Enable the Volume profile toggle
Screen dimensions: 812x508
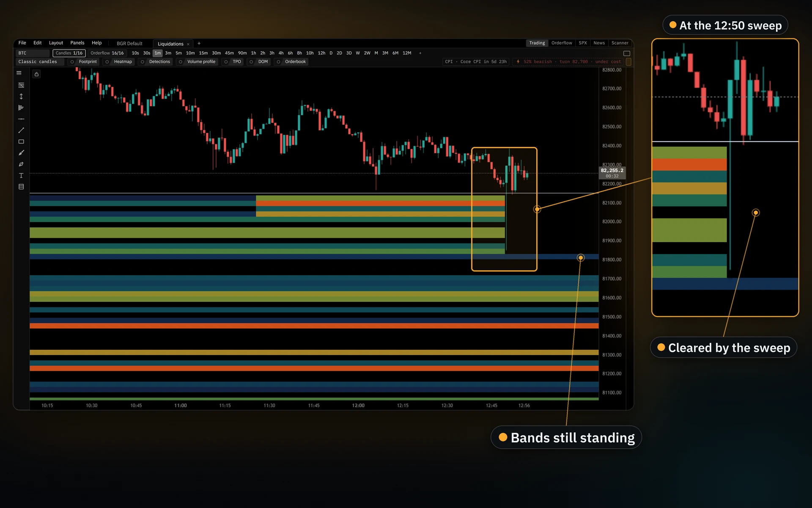point(197,62)
